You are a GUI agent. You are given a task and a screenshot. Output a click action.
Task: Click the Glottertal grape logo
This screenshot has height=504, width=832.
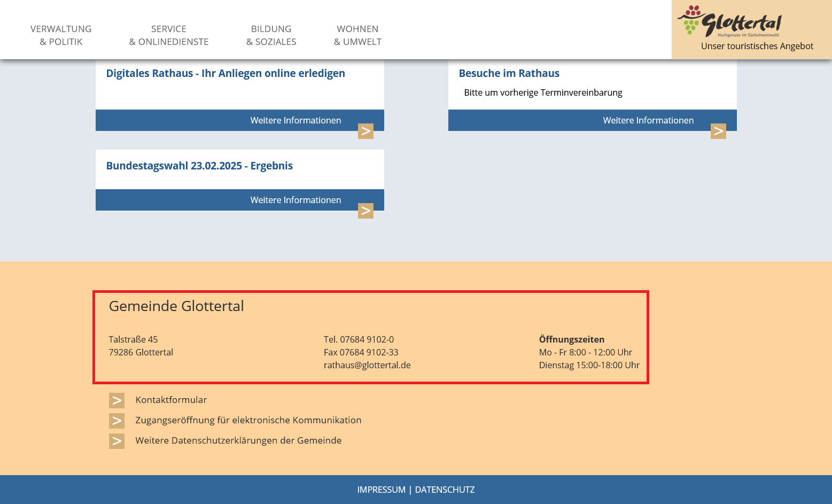(729, 21)
